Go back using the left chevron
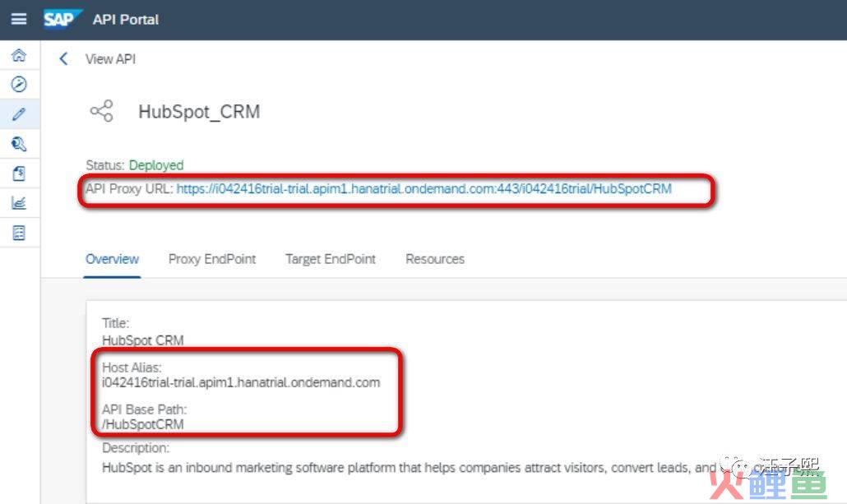Screen dimensions: 847x504 pos(63,59)
